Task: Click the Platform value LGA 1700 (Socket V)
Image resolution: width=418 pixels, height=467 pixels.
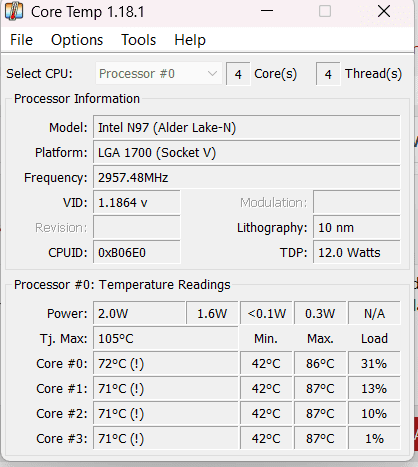Action: 247,153
